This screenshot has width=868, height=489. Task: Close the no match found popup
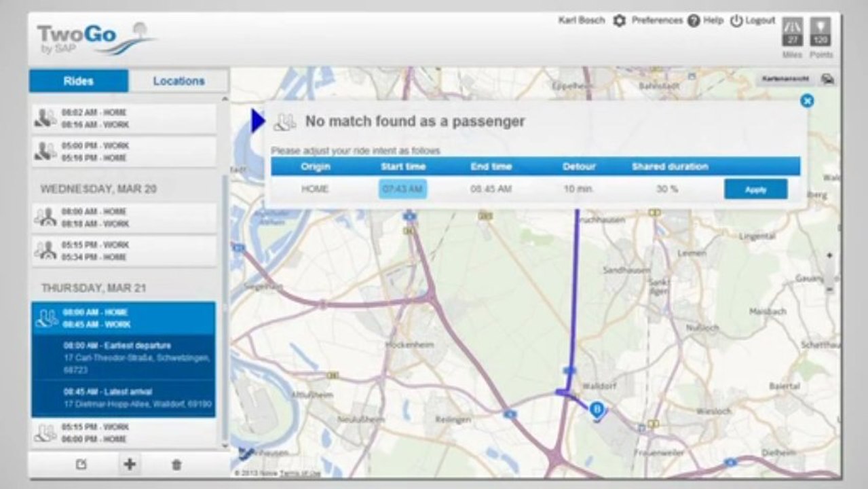[806, 101]
